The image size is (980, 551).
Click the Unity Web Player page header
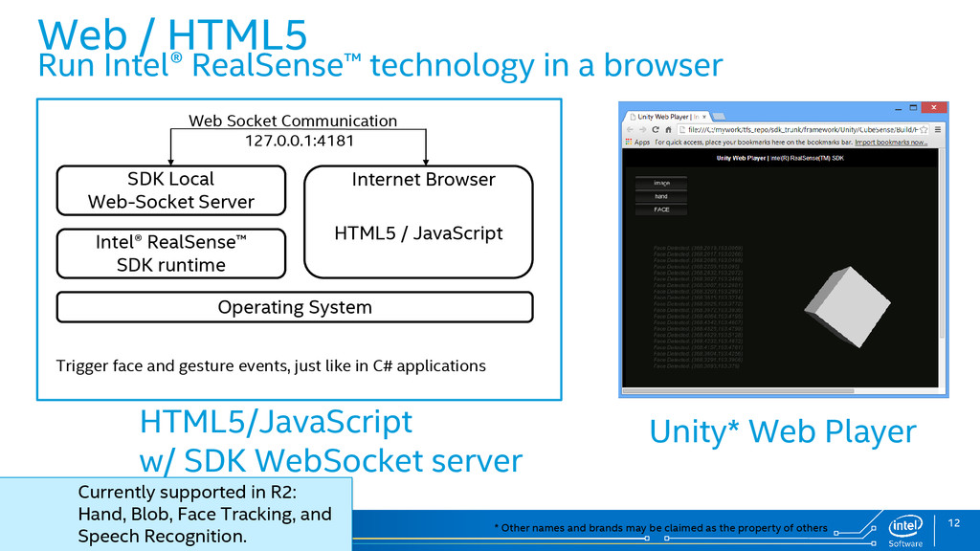779,158
